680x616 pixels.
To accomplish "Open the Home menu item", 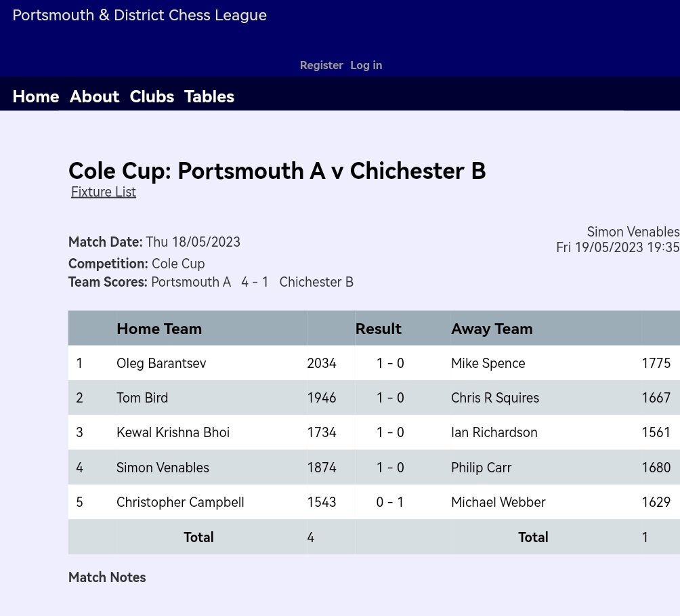I will click(x=36, y=97).
